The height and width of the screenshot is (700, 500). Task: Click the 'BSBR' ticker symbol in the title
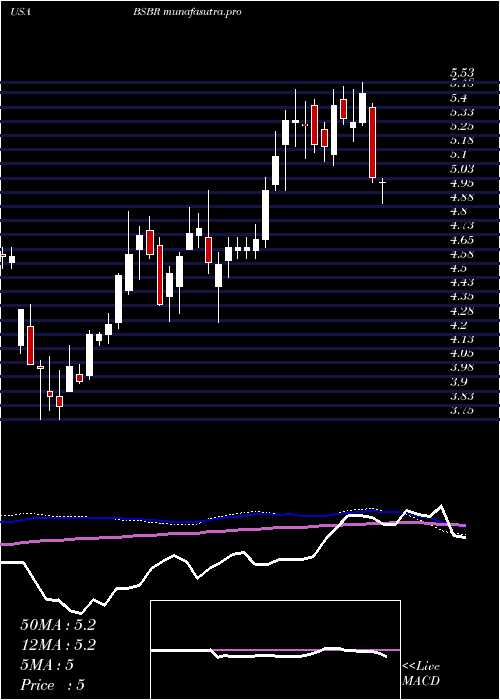click(x=147, y=12)
